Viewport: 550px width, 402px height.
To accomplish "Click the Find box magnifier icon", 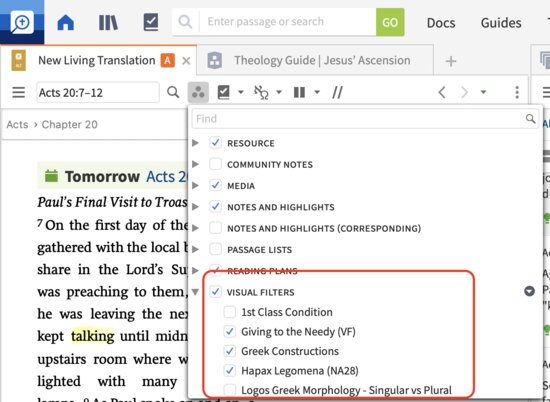I will (x=530, y=119).
